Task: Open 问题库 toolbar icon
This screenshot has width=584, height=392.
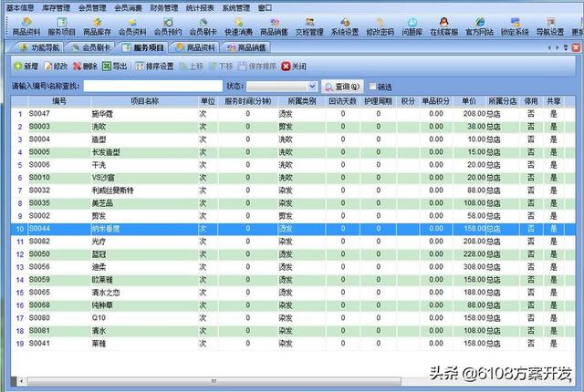Action: [412, 26]
